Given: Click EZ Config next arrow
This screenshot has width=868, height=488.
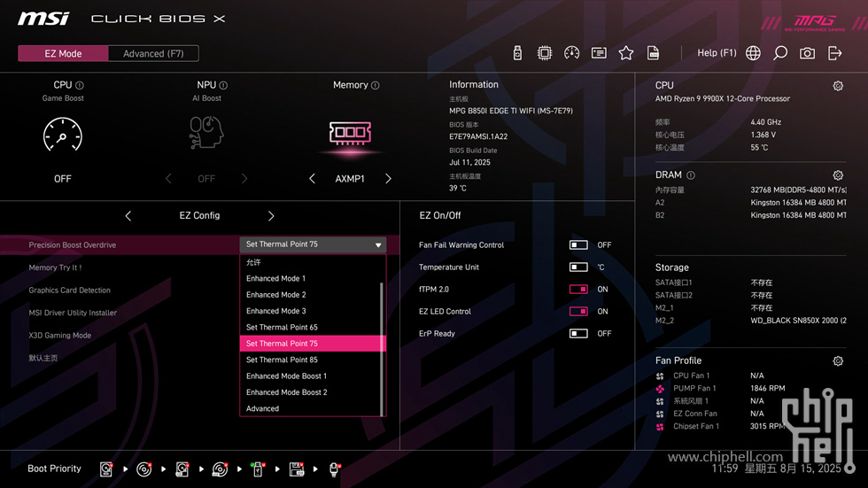Looking at the screenshot, I should (271, 216).
